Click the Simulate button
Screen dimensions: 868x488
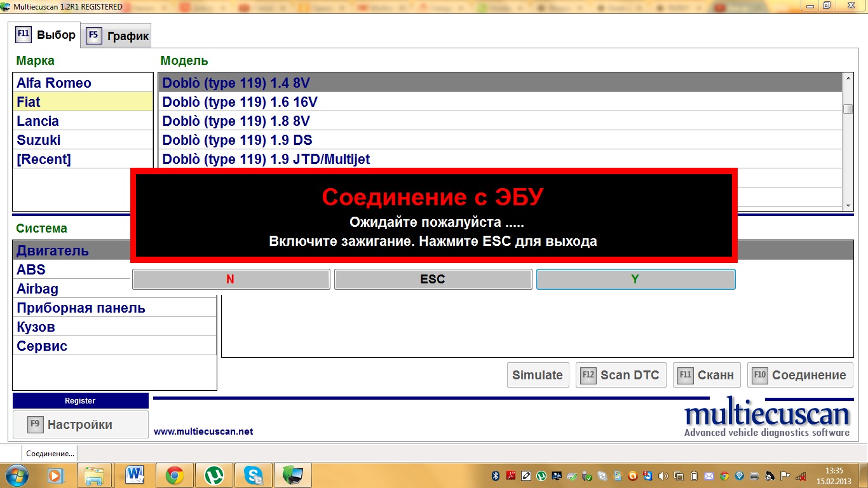tap(537, 375)
